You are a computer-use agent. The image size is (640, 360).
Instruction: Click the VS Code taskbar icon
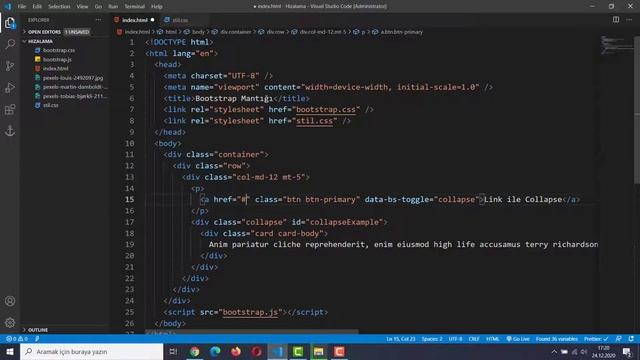pyautogui.click(x=278, y=351)
